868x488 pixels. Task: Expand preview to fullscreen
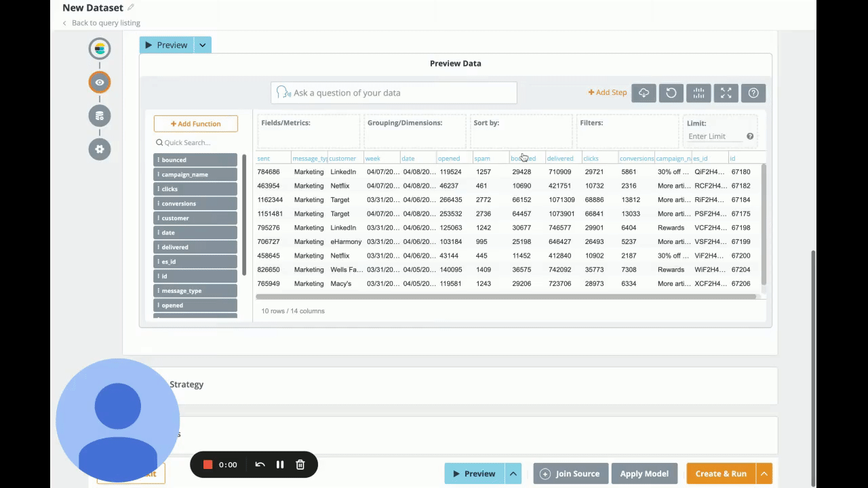click(726, 93)
